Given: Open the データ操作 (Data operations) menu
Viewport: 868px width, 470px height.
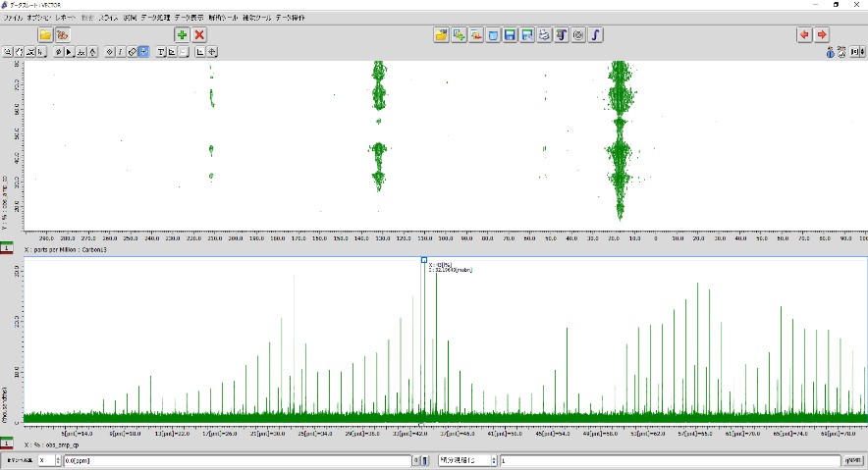Looking at the screenshot, I should [x=291, y=18].
